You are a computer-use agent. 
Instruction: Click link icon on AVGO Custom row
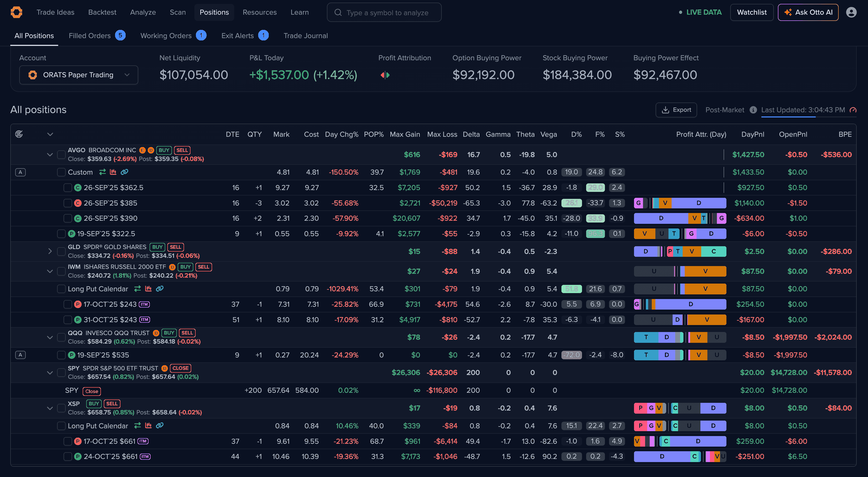click(124, 172)
